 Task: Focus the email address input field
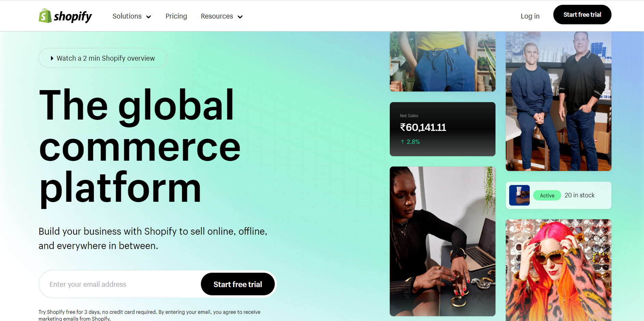coord(120,284)
